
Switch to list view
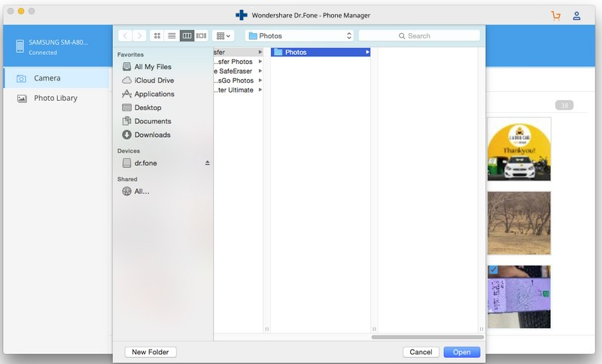click(172, 35)
